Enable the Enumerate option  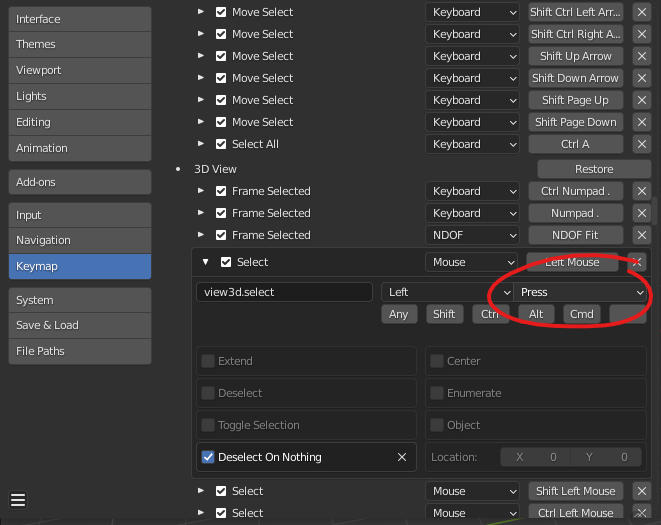(437, 393)
